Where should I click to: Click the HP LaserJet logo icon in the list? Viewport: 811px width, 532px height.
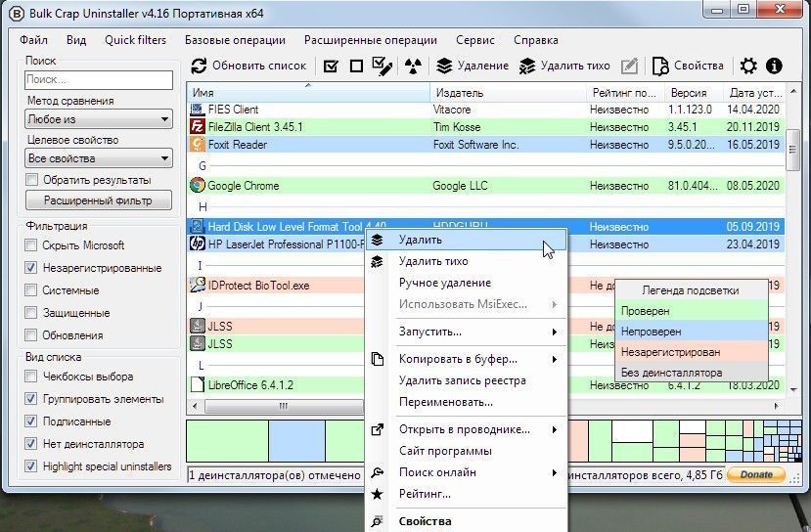[x=197, y=244]
